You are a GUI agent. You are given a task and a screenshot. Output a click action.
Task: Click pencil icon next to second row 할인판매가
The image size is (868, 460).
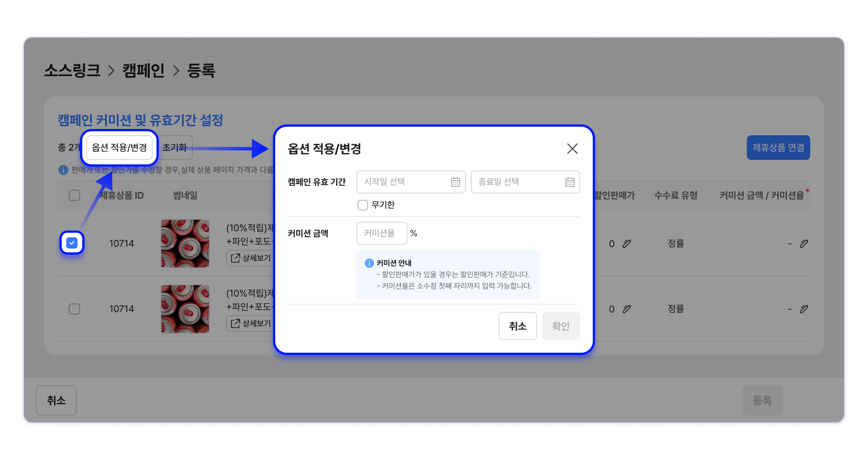[x=626, y=309]
